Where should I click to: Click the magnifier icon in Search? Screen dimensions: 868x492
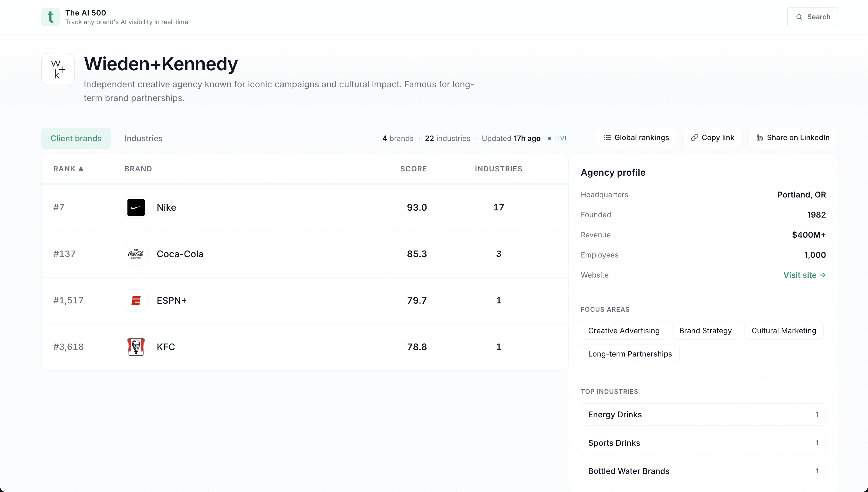point(799,17)
